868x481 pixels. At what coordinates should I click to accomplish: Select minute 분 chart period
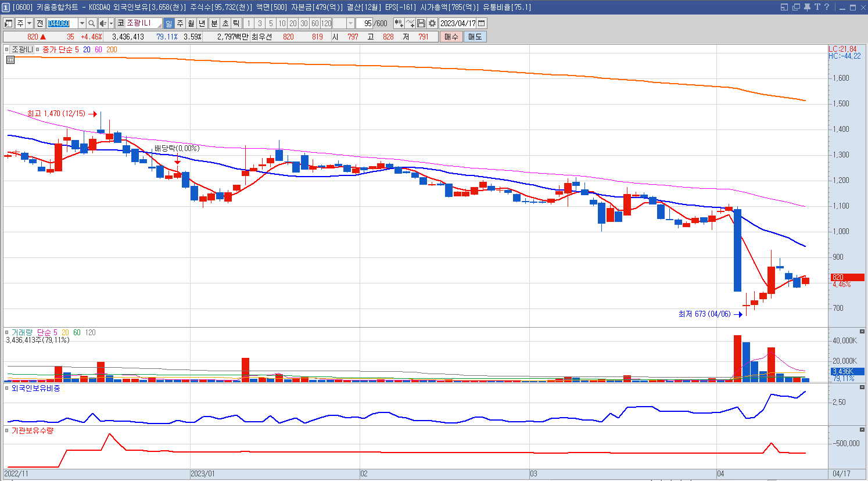pos(214,23)
